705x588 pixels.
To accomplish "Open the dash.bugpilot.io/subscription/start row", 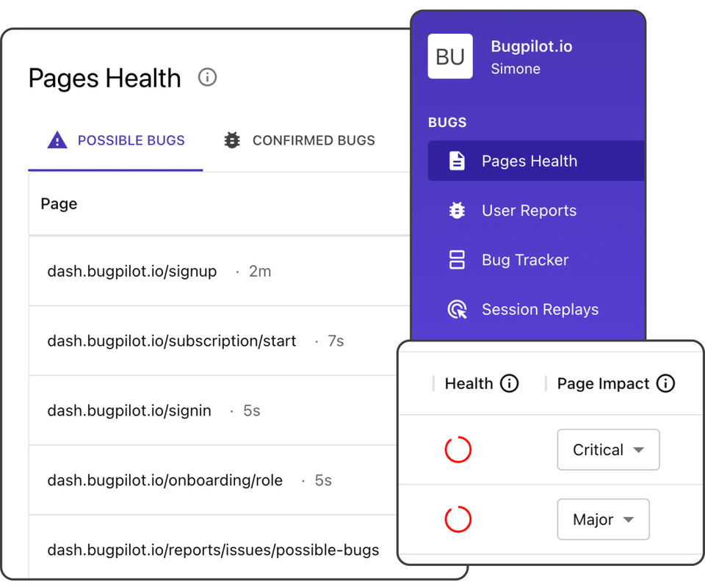I will point(172,341).
